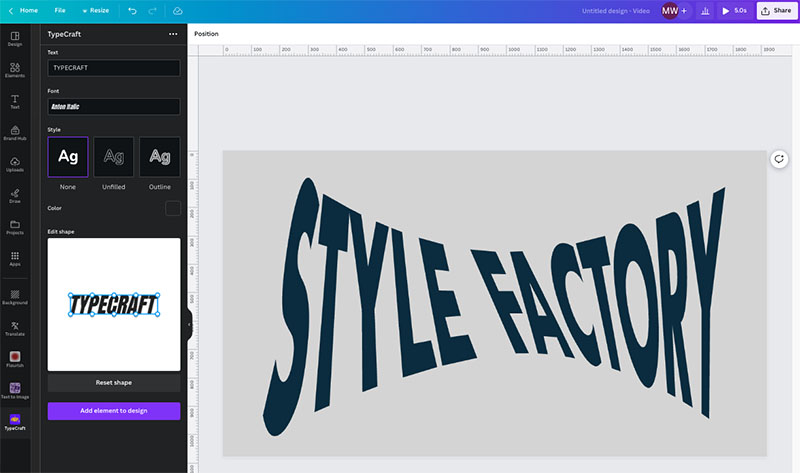The height and width of the screenshot is (473, 800).
Task: Click Add element to design button
Action: [114, 411]
